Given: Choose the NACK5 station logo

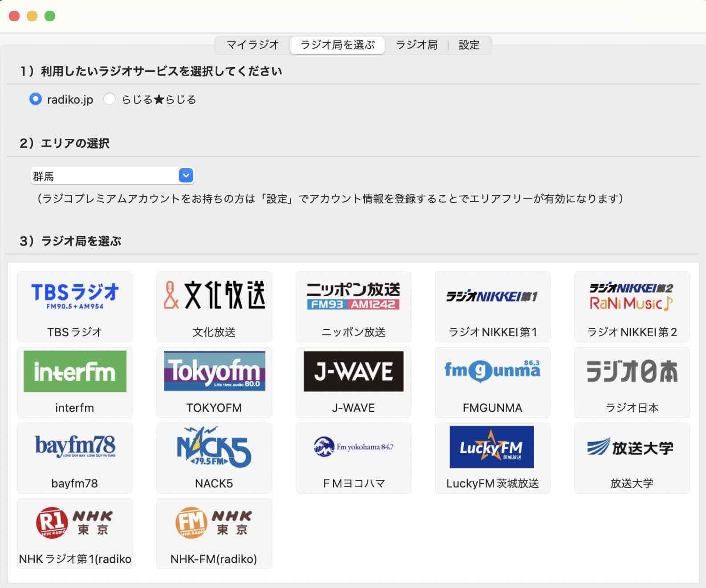Looking at the screenshot, I should click(x=214, y=447).
